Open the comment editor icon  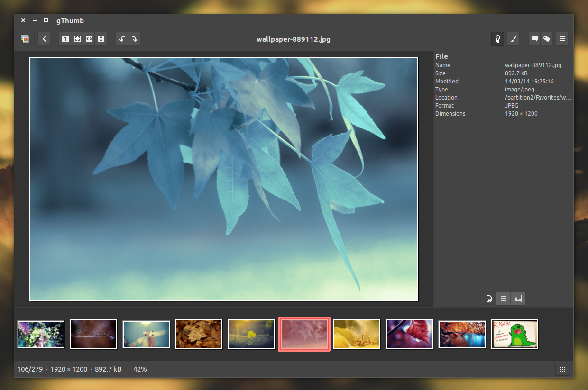(534, 39)
